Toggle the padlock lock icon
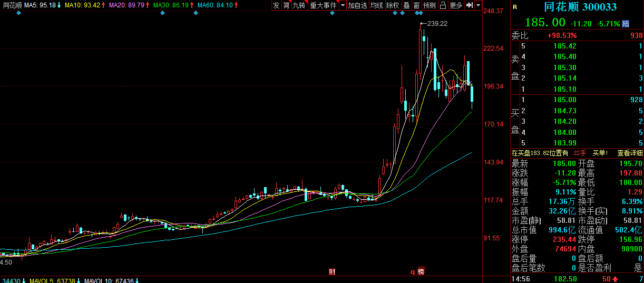Image resolution: width=644 pixels, height=283 pixels. click(443, 5)
